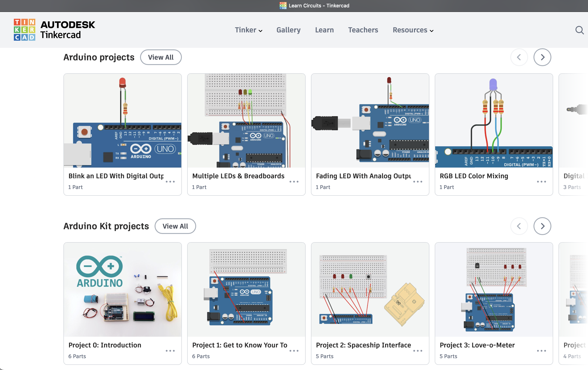Go to the Teachers page
The height and width of the screenshot is (370, 588).
pyautogui.click(x=363, y=30)
